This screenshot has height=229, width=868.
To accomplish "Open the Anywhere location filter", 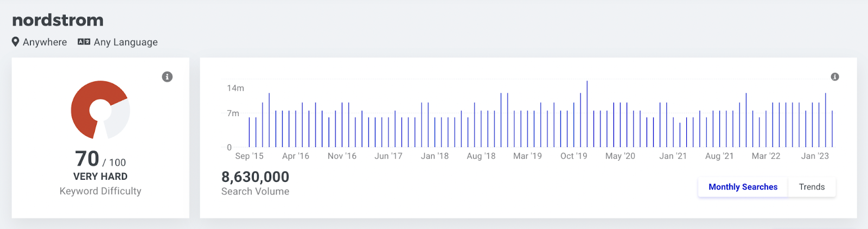I will [x=40, y=42].
